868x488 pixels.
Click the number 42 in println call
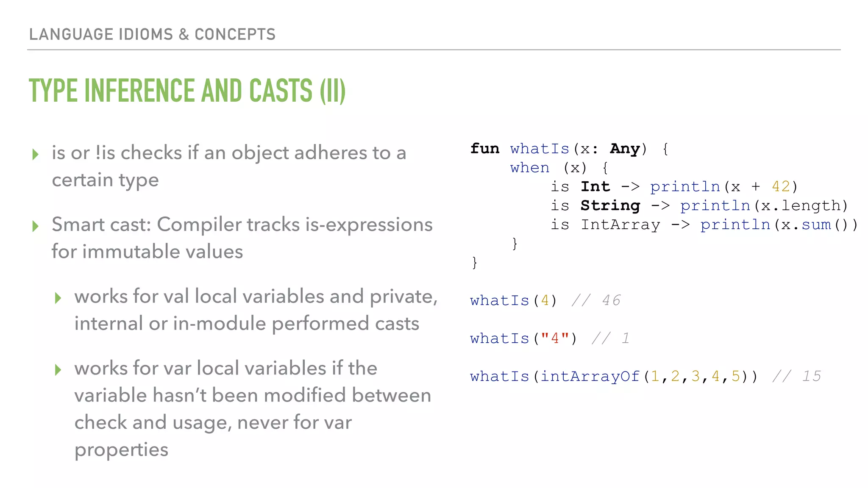click(x=781, y=186)
